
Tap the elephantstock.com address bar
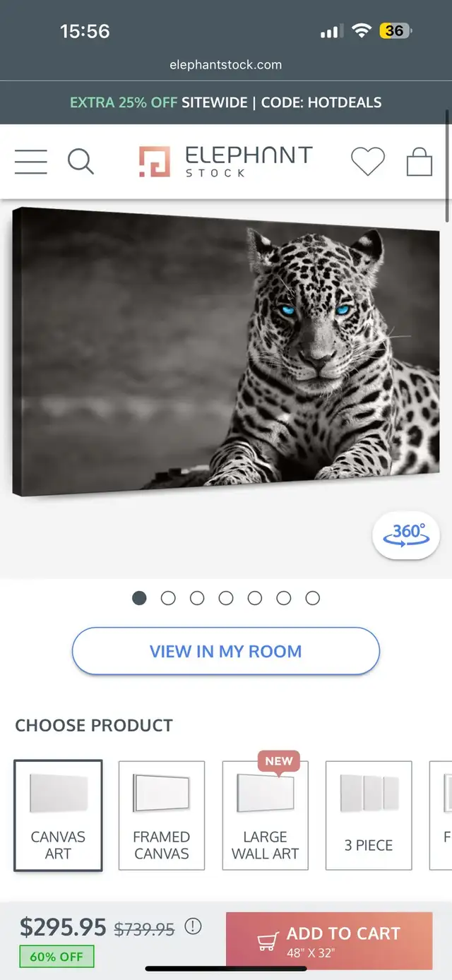[x=226, y=65]
